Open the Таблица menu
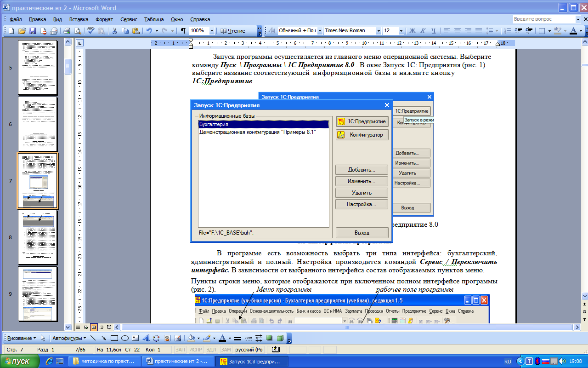 (x=154, y=19)
